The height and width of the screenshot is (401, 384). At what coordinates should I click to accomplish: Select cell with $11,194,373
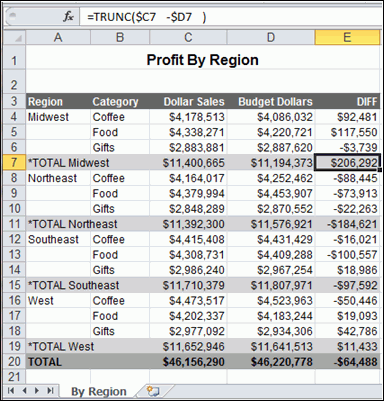271,163
